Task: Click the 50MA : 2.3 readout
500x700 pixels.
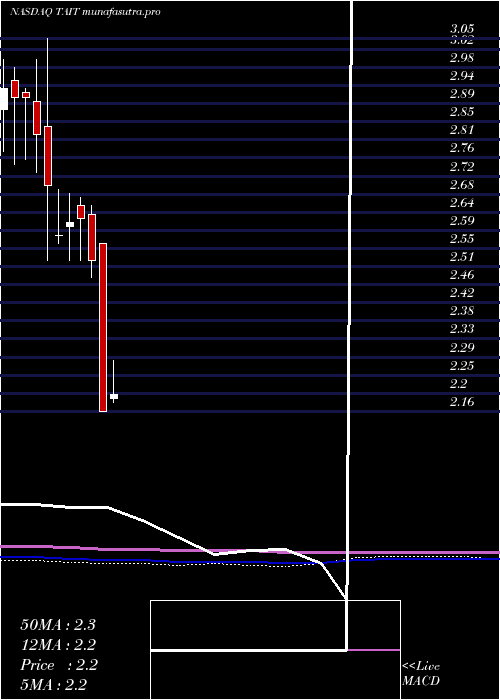Action: pos(58,625)
